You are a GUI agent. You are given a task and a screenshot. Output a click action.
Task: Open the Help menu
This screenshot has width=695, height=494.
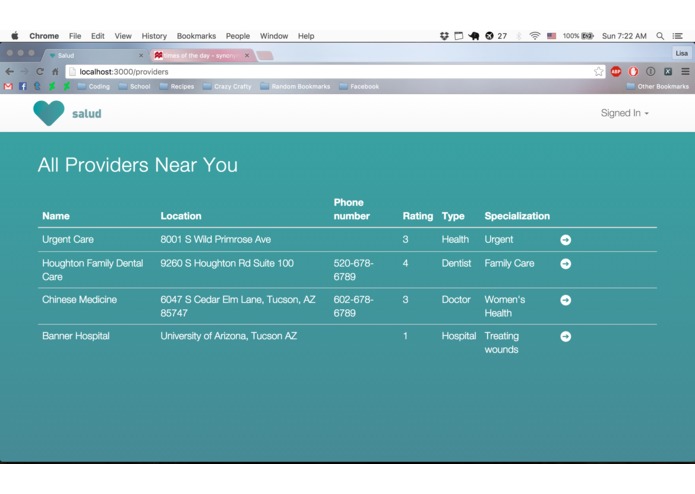tap(306, 36)
